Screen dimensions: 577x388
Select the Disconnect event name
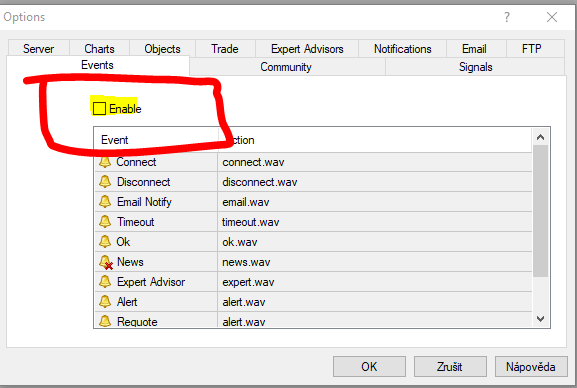pos(144,182)
